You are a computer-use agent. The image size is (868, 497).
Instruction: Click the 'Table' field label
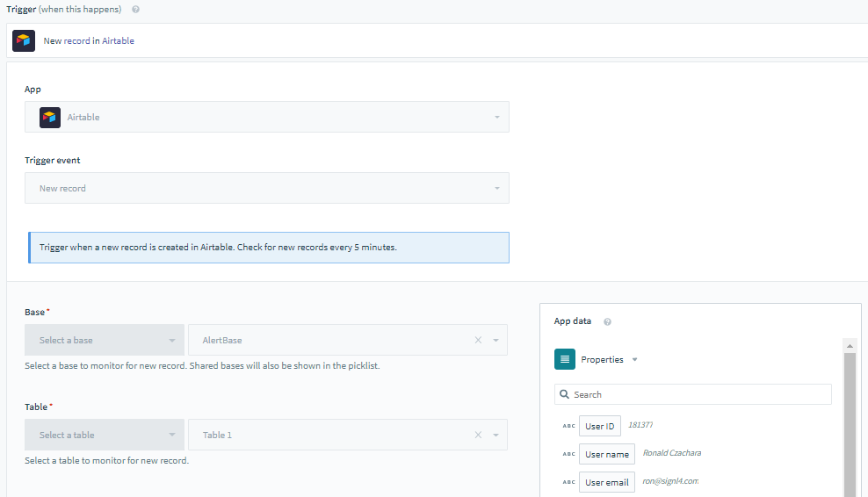36,407
